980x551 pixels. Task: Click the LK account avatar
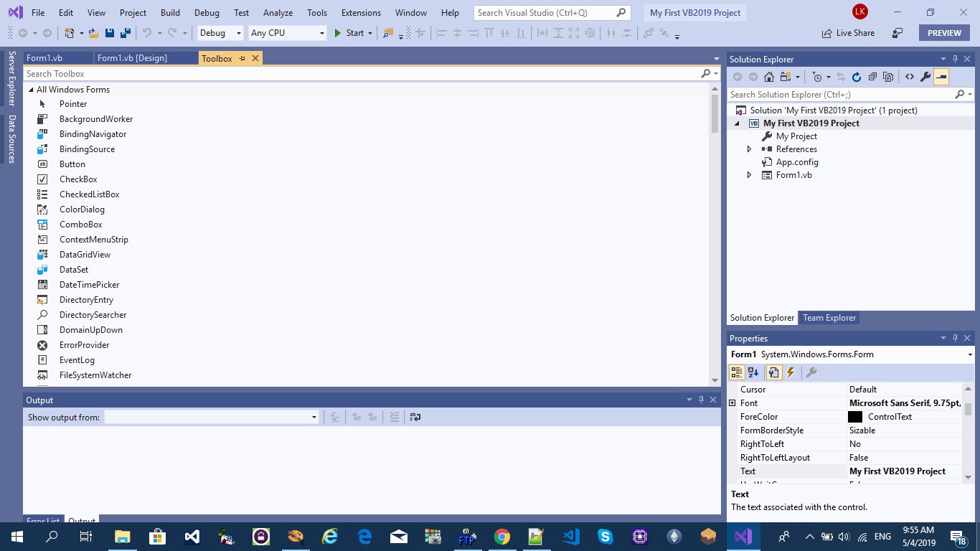859,11
